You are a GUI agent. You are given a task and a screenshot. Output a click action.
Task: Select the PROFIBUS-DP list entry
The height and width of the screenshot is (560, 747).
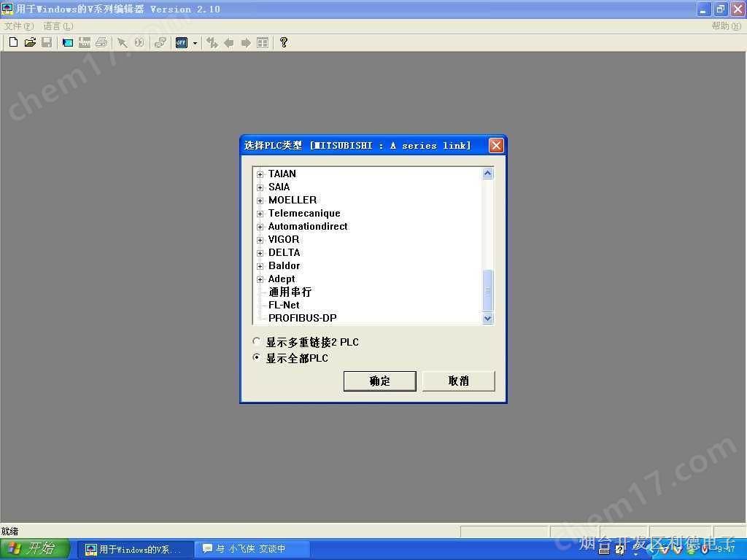pyautogui.click(x=303, y=318)
